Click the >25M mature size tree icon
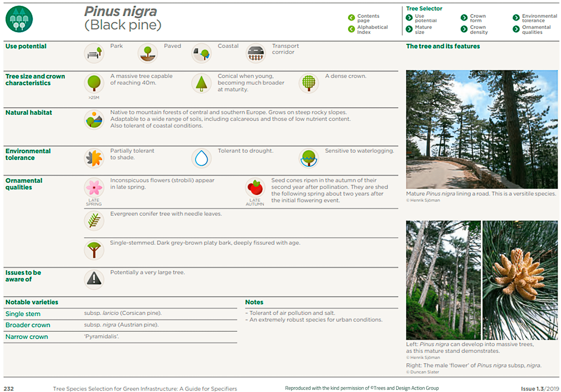This screenshot has height=392, width=561. tap(94, 83)
